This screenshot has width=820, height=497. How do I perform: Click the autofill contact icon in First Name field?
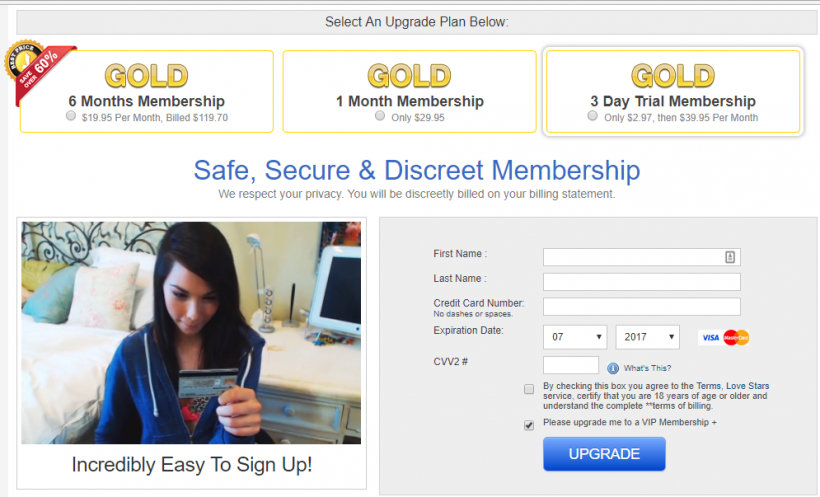(x=730, y=257)
